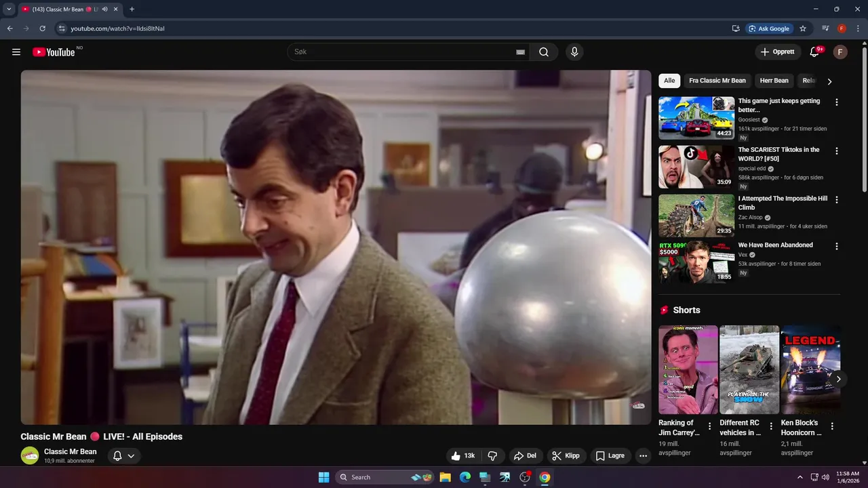Open We Have Been Abandoned thumbnail
868x488 pixels.
[696, 262]
